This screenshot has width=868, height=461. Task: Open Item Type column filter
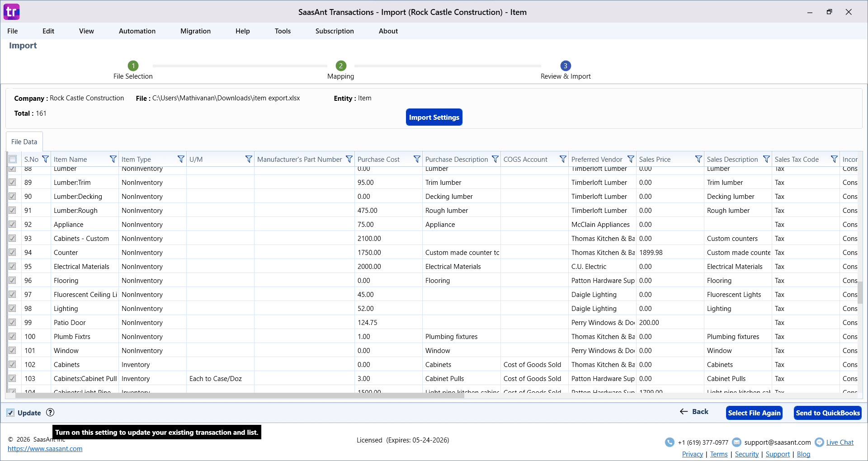coord(181,159)
